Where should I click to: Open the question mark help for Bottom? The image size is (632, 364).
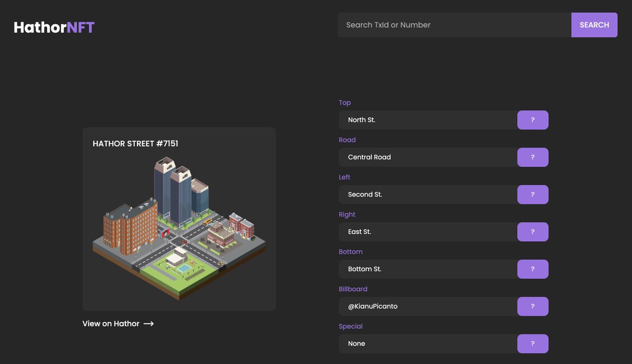click(x=532, y=269)
